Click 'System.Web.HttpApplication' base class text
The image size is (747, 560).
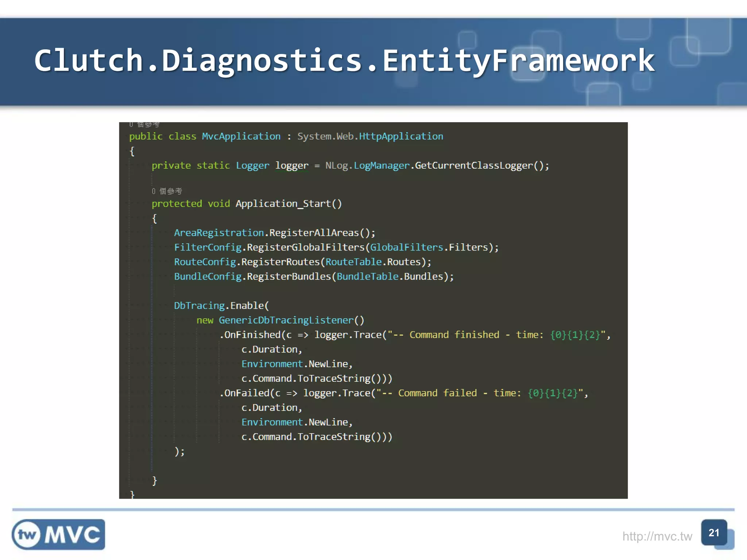coord(370,136)
